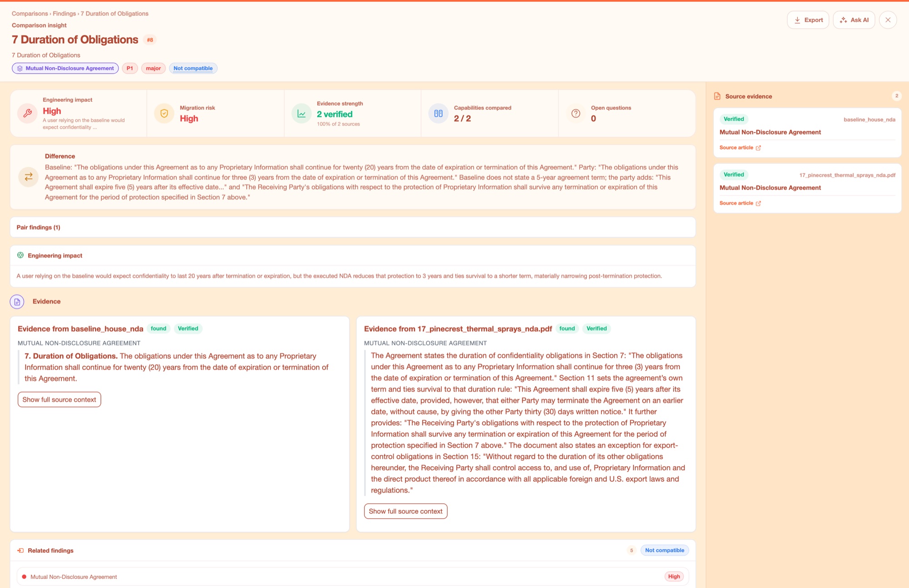909x588 pixels.
Task: Click the 2 verified evidence strength value
Action: (335, 114)
